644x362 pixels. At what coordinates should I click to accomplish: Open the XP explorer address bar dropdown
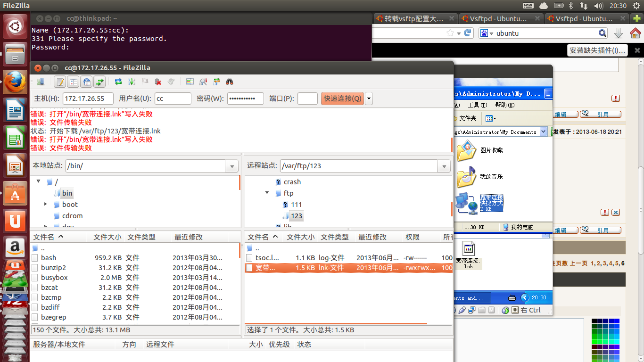[544, 132]
